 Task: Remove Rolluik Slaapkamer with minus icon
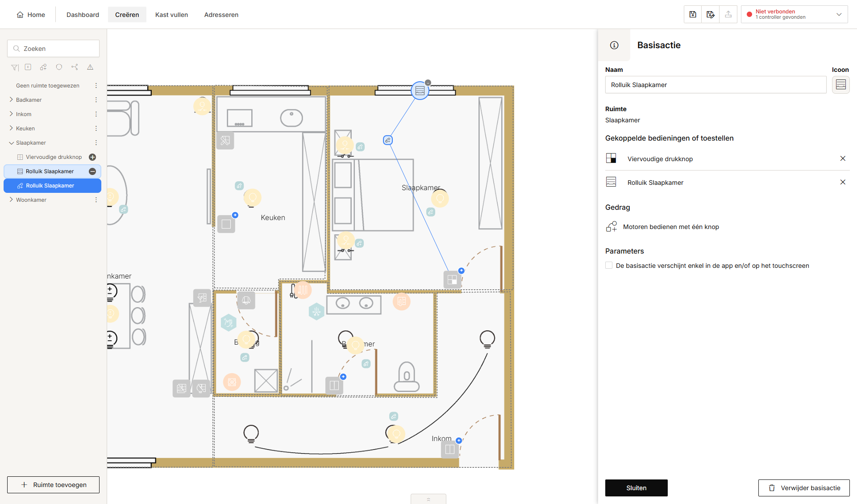92,171
